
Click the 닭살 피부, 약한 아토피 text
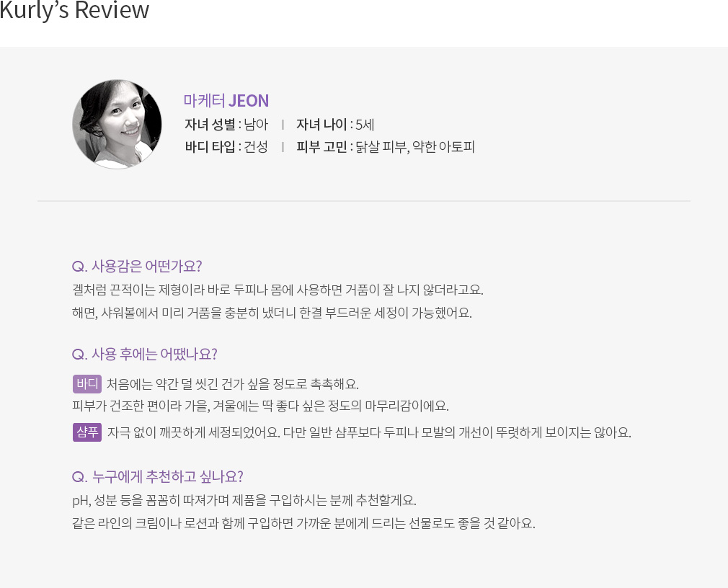(x=415, y=147)
